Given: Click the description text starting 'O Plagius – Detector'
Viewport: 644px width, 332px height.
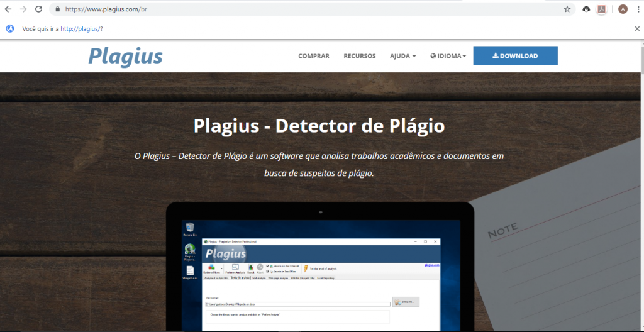Looking at the screenshot, I should 319,164.
